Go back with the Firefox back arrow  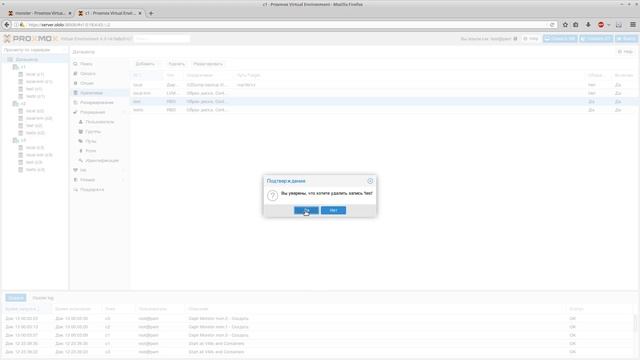tap(7, 25)
